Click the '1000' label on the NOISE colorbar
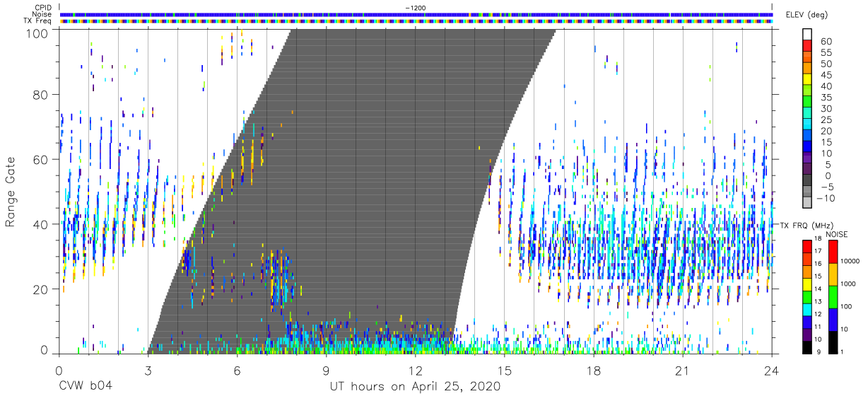This screenshot has width=868, height=401. tap(849, 284)
